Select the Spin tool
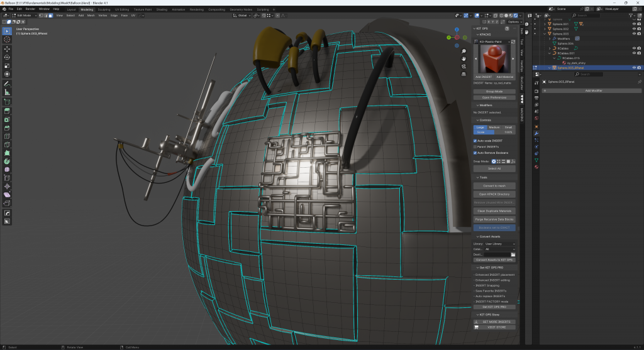Screen dimensions: 644x350 point(7,161)
